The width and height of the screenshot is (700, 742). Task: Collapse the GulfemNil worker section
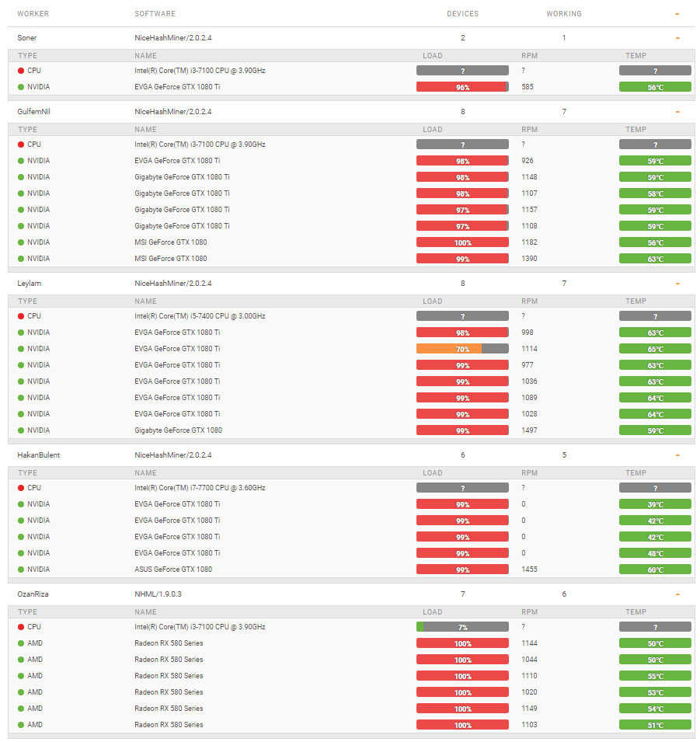pyautogui.click(x=677, y=112)
